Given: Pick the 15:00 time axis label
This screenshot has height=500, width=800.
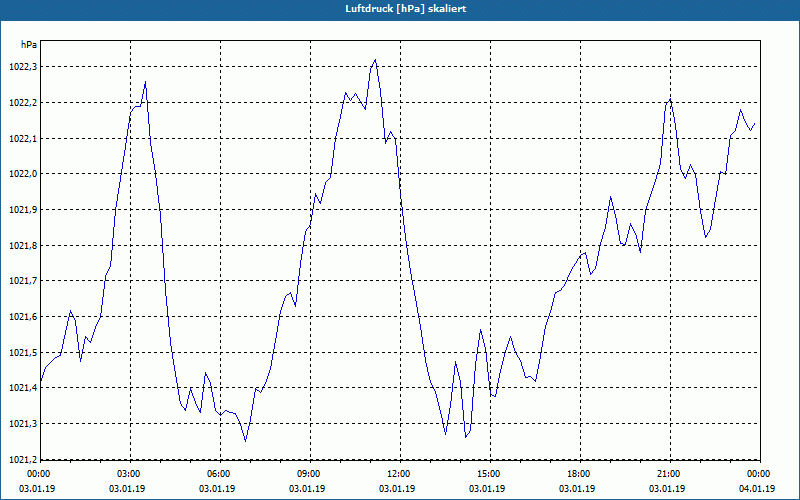Looking at the screenshot, I should tap(488, 474).
